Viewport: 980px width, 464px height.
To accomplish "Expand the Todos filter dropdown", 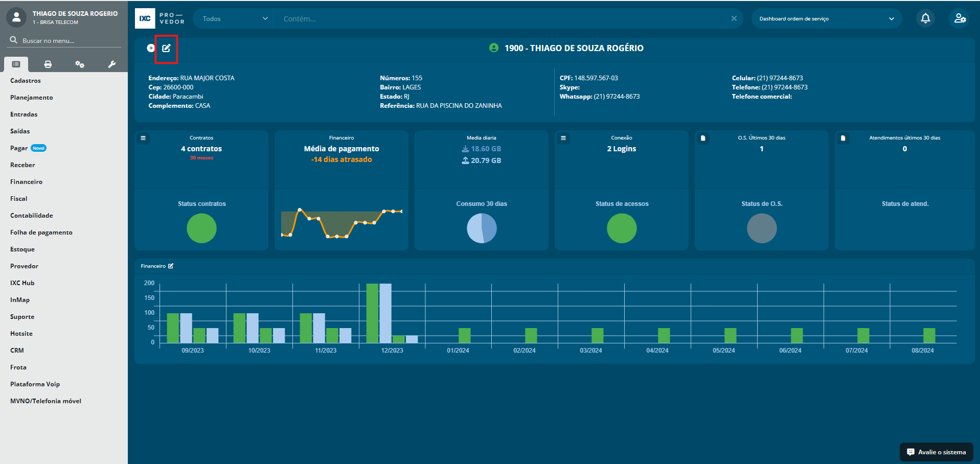I will (234, 19).
